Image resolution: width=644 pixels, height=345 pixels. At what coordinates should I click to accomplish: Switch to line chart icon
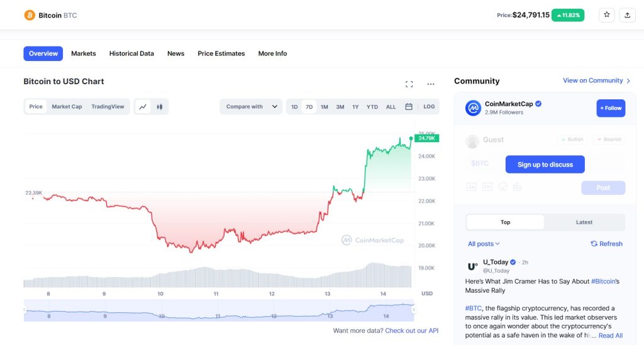tap(143, 107)
